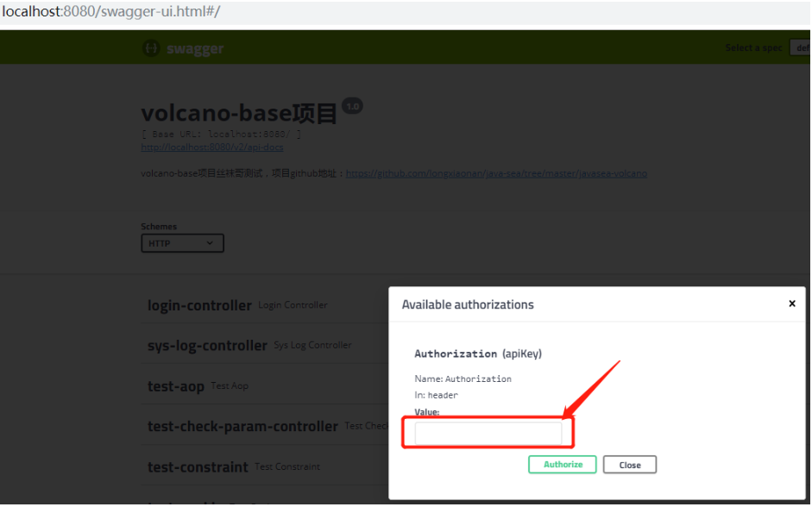
Task: Click the volcano-base项目 title
Action: [x=239, y=113]
